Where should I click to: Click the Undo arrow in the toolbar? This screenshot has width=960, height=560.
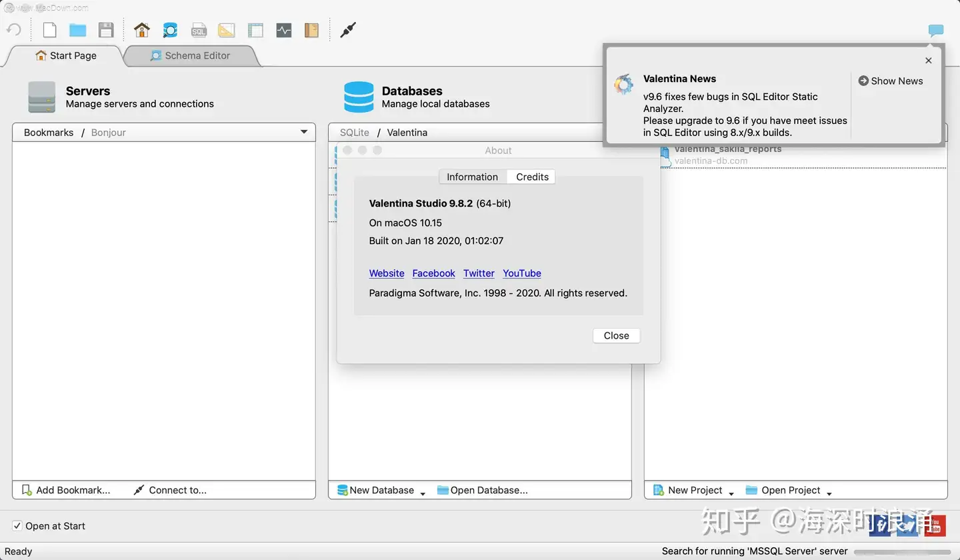click(14, 30)
